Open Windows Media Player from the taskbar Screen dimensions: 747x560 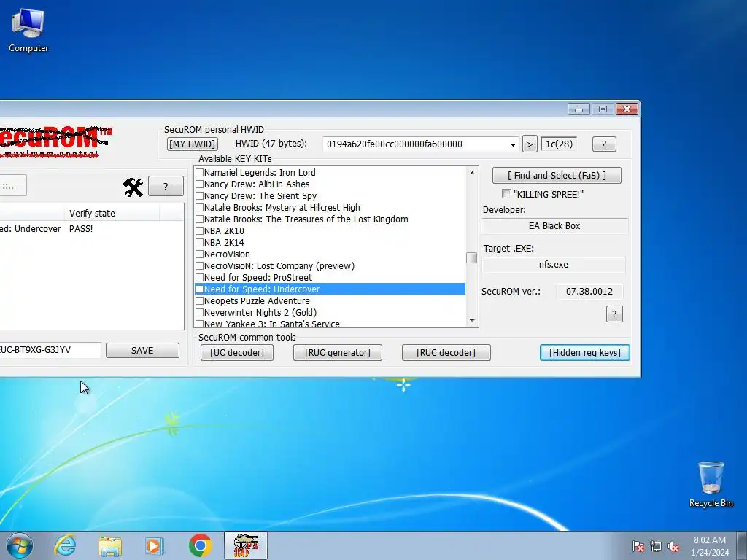pyautogui.click(x=155, y=545)
